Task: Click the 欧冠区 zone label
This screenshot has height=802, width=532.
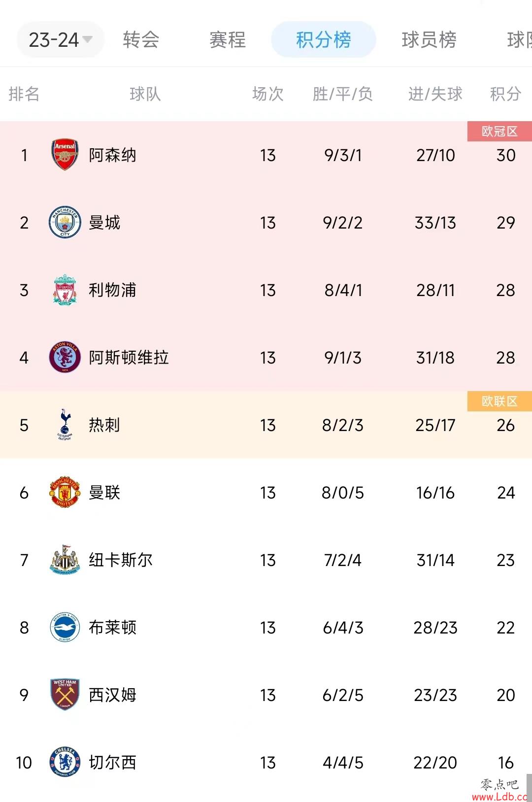Action: (x=499, y=132)
